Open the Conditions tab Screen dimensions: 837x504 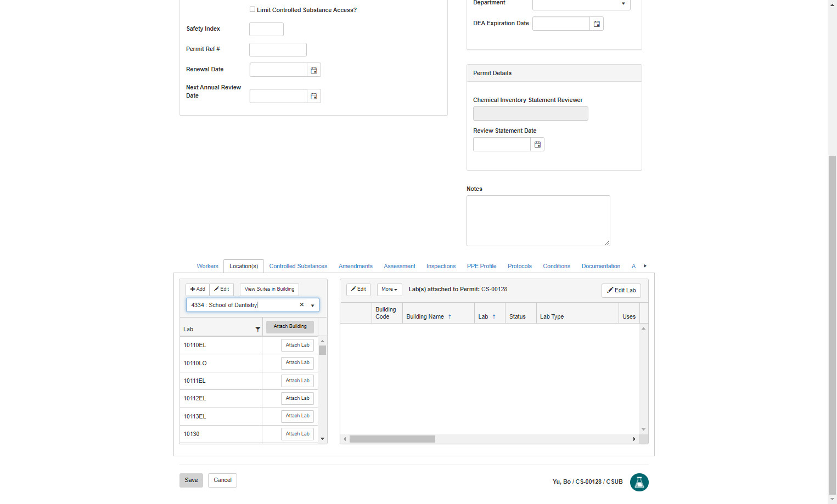click(x=557, y=266)
